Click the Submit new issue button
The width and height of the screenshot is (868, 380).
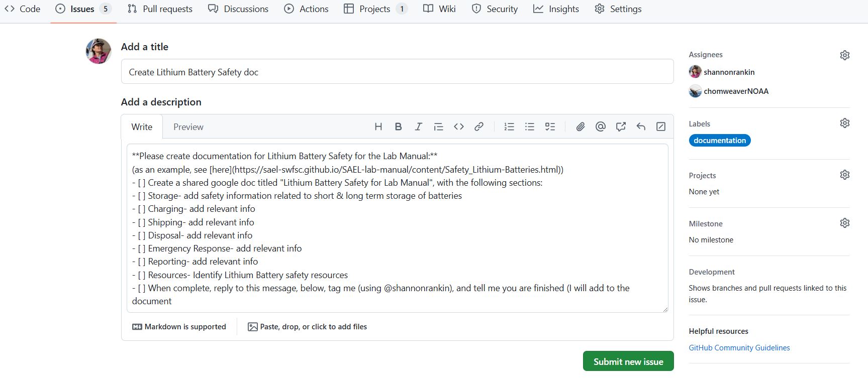(628, 361)
